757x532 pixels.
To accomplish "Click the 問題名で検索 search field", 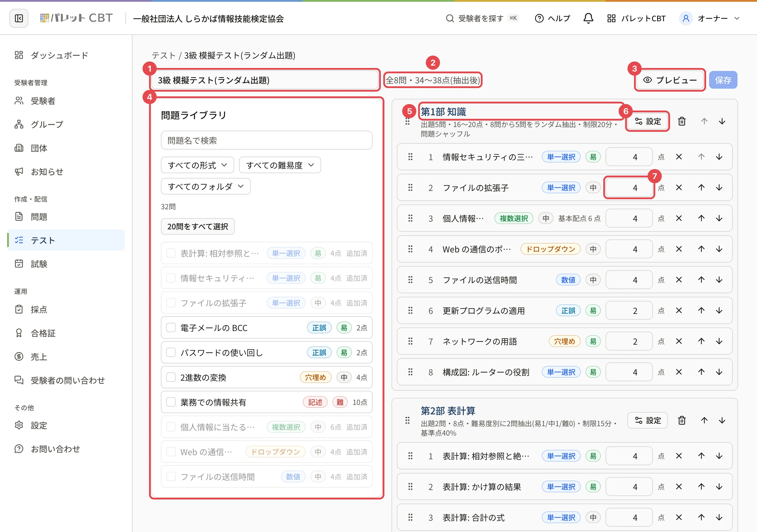I will [266, 140].
